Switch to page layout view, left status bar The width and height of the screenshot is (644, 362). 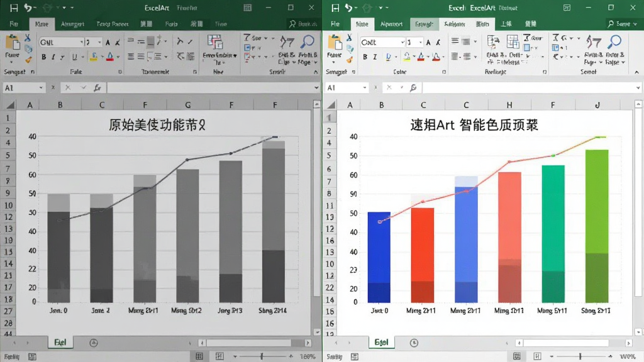pos(219,356)
